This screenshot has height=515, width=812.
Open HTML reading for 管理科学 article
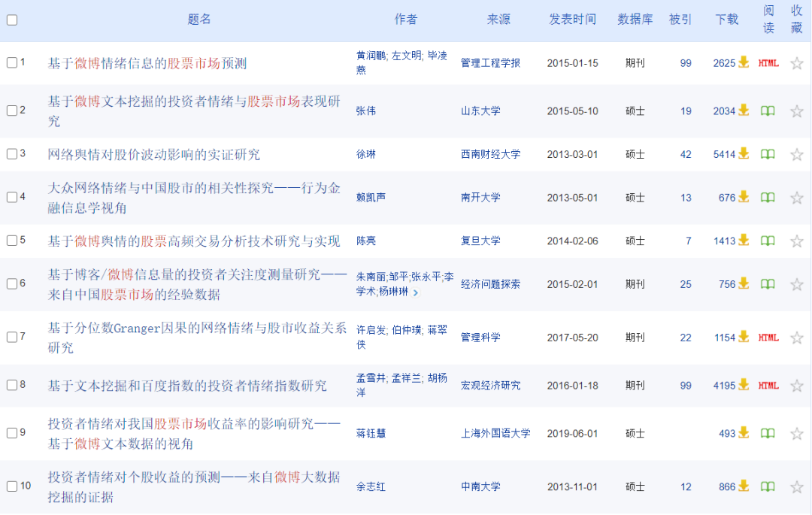[768, 338]
